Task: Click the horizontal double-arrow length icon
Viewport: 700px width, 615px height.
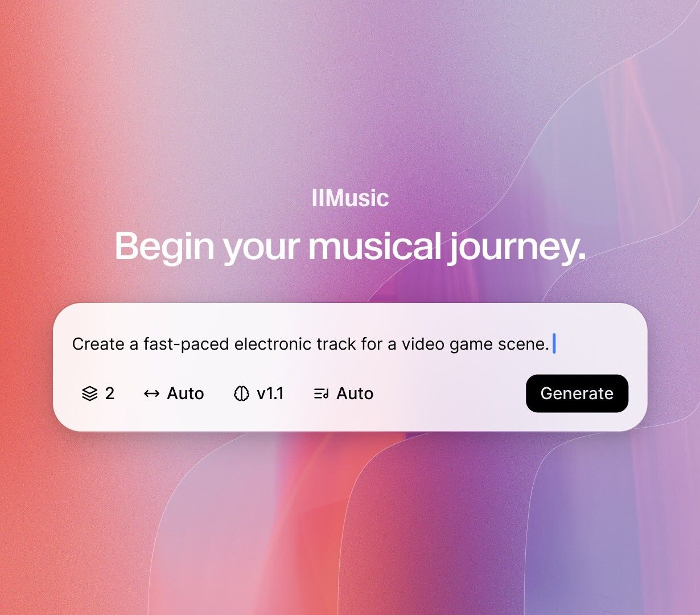Action: click(x=151, y=393)
